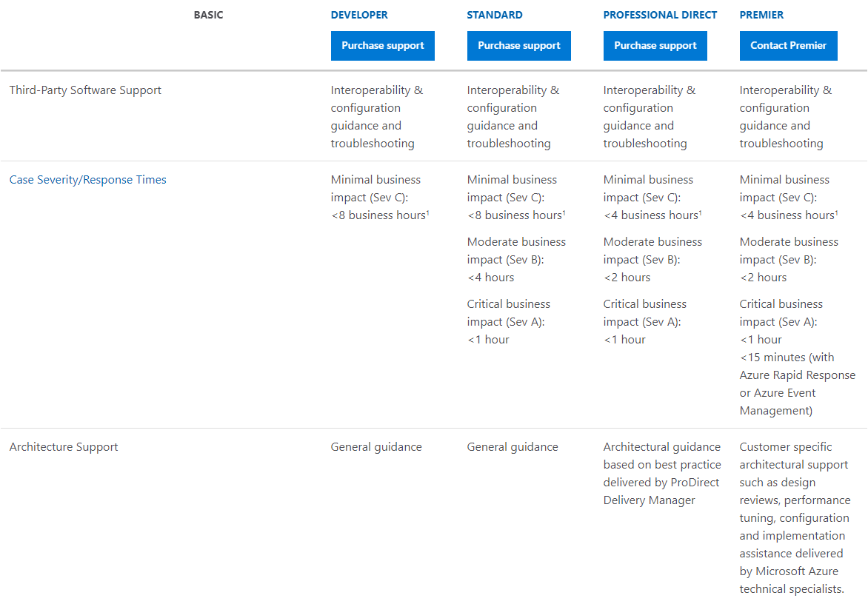Select the DEVELOPER column header
Viewport: 868px width, 604px height.
[x=359, y=14]
